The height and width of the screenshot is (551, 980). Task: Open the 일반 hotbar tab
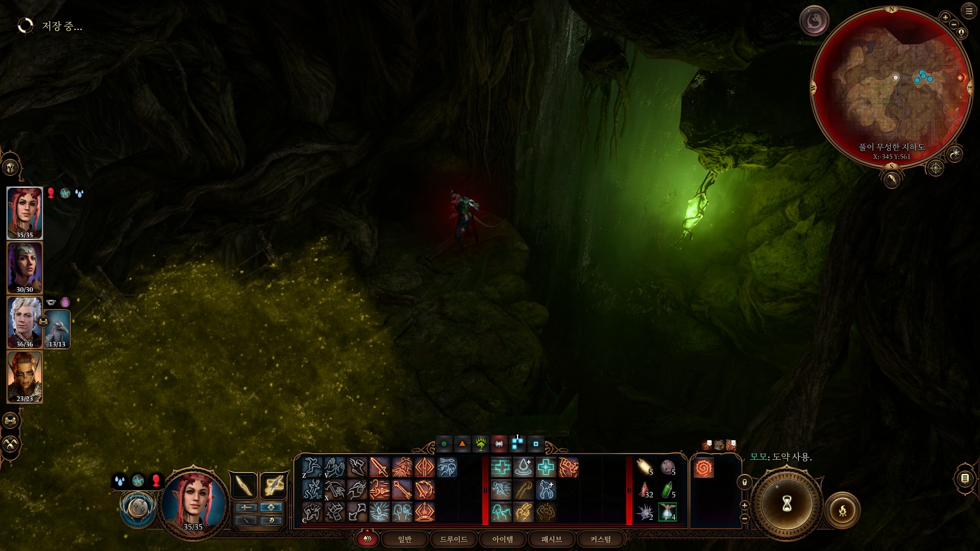pos(404,539)
